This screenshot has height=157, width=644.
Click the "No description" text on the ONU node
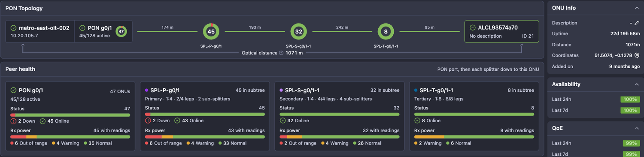click(486, 36)
